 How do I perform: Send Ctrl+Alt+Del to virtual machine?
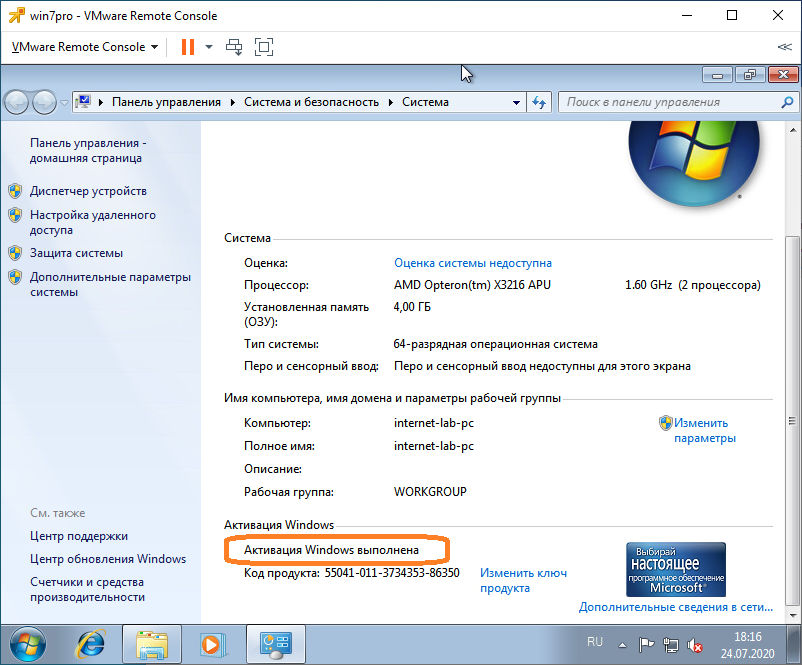click(234, 47)
